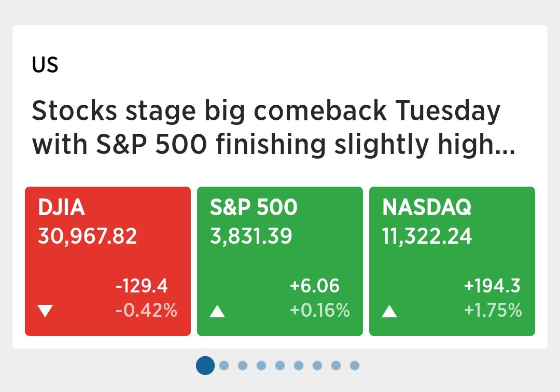Select the US market section label
The height and width of the screenshot is (392, 560).
coord(45,65)
